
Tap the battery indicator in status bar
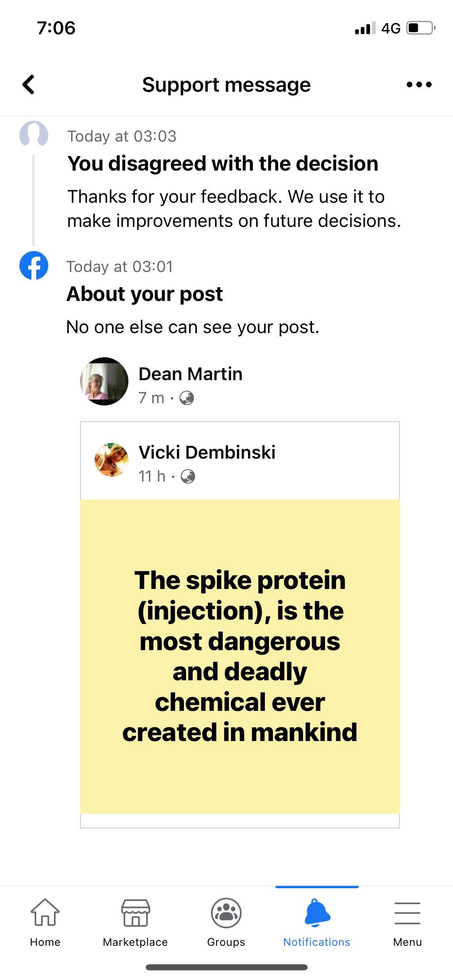click(421, 28)
